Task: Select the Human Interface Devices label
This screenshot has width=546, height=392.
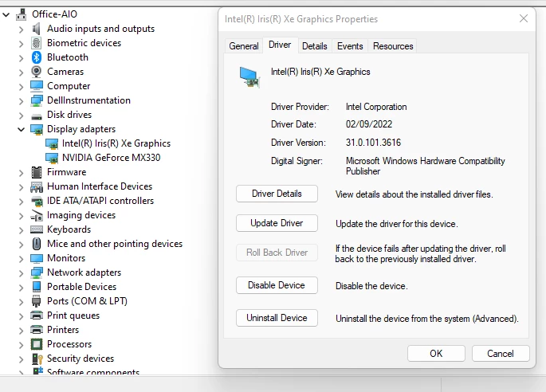Action: (x=100, y=186)
